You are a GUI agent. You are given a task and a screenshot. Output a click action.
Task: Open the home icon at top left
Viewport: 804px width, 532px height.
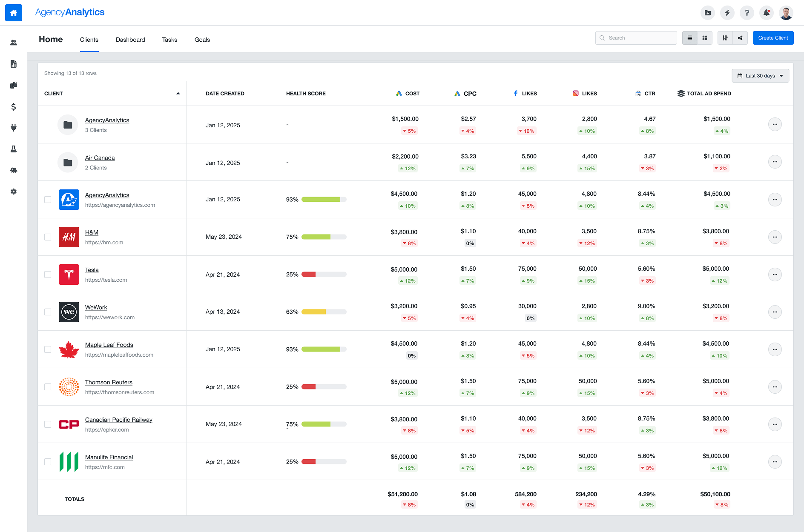14,13
